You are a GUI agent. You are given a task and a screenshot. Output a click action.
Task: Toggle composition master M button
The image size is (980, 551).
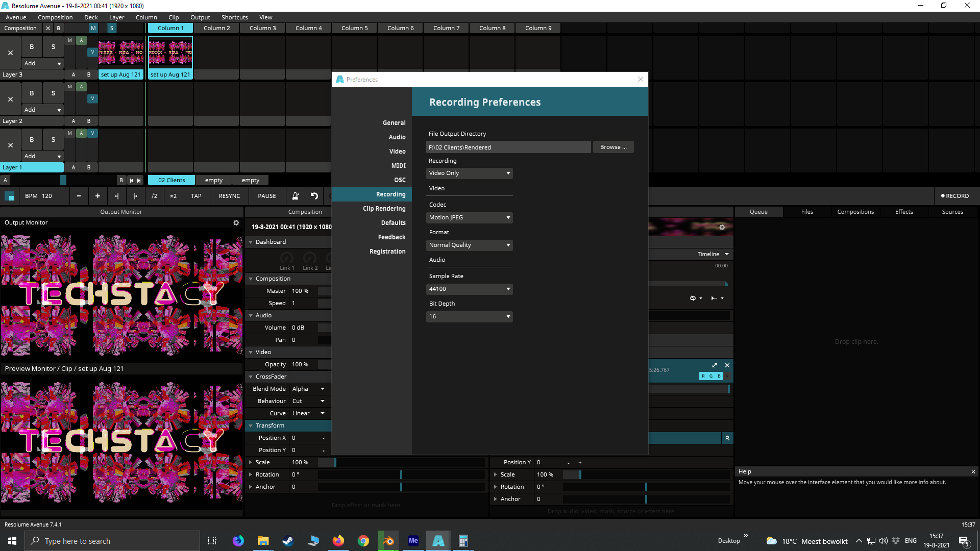pos(93,28)
